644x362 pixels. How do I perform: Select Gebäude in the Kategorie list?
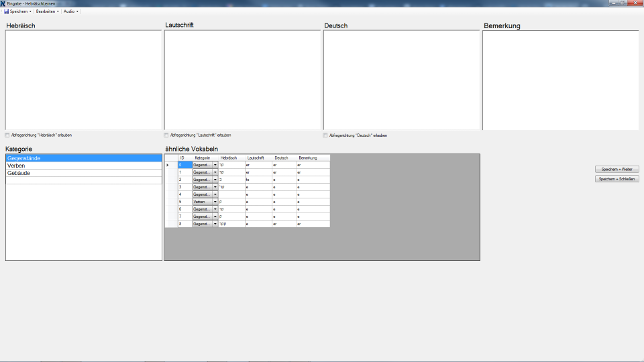pos(83,173)
